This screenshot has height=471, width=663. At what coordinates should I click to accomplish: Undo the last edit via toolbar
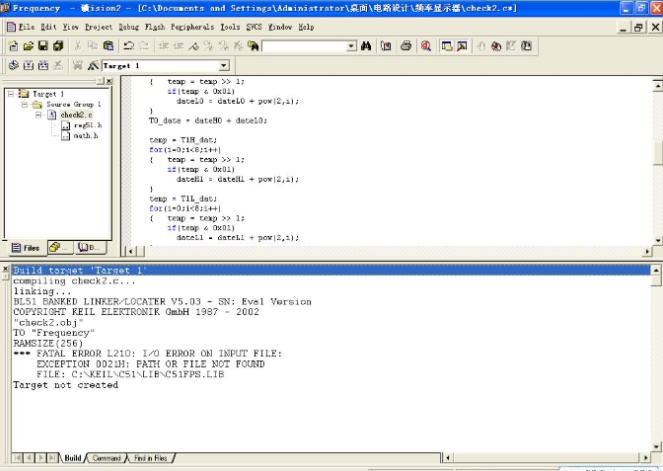click(x=129, y=46)
